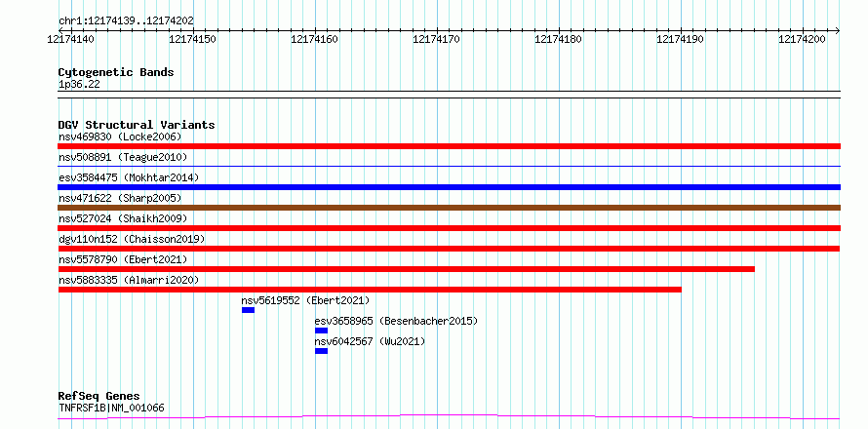The image size is (868, 429).
Task: Select the thick blue bar for esv3584475
Action: point(449,187)
